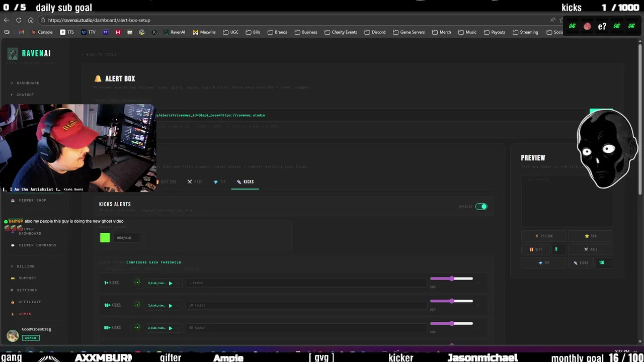Image resolution: width=644 pixels, height=362 pixels.
Task: Open the Maxwins bookmark
Action: pyautogui.click(x=204, y=32)
